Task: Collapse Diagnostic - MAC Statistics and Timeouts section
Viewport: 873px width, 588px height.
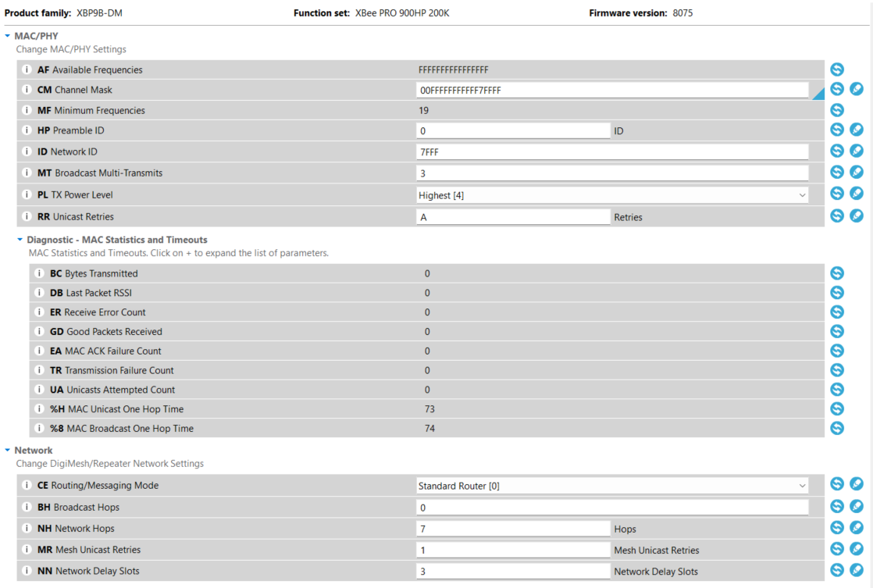Action: (20, 240)
